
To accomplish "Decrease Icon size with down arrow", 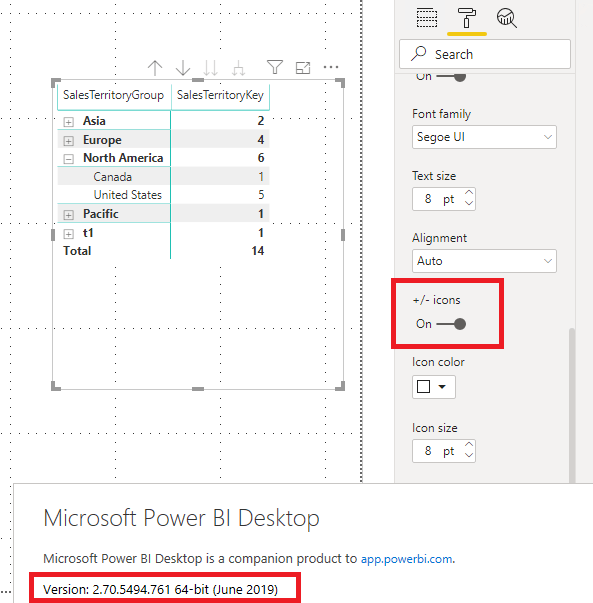I will tap(469, 455).
